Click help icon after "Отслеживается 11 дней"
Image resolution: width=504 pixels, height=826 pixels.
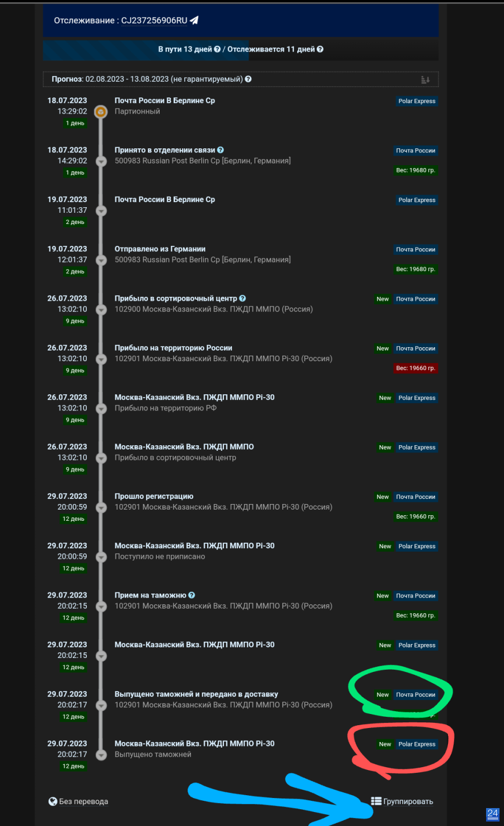[320, 49]
